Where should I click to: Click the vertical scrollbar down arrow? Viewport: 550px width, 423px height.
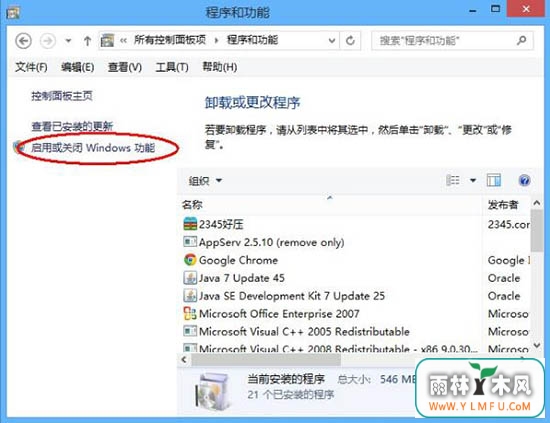(537, 346)
